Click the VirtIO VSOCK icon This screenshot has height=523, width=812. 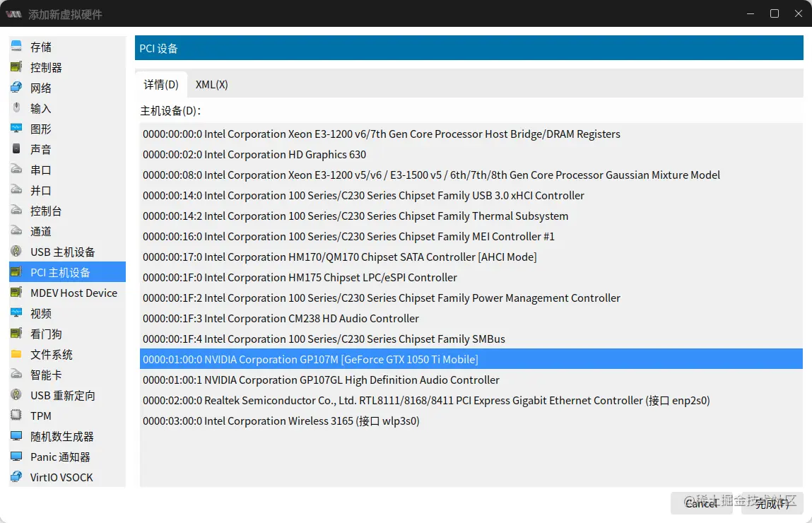tap(16, 477)
